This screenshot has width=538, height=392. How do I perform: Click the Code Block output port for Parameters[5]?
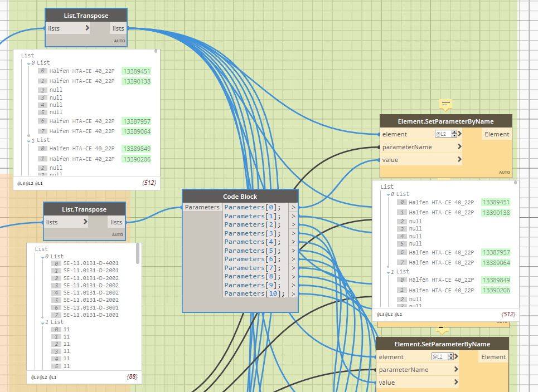[293, 251]
